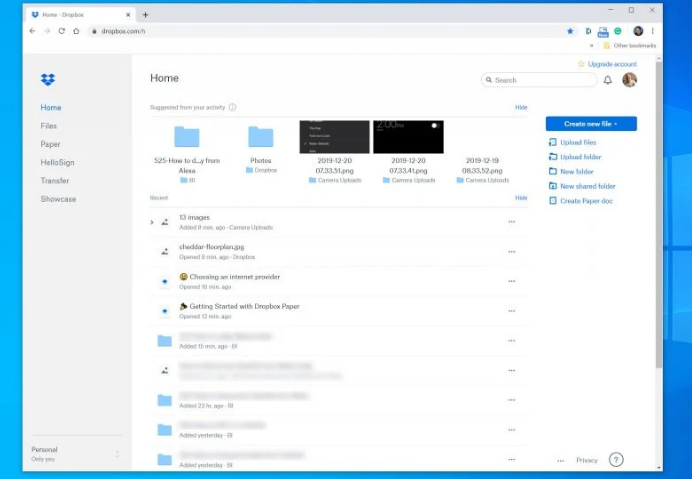Open the Personal account switcher
This screenshot has width=692, height=479.
[76, 454]
